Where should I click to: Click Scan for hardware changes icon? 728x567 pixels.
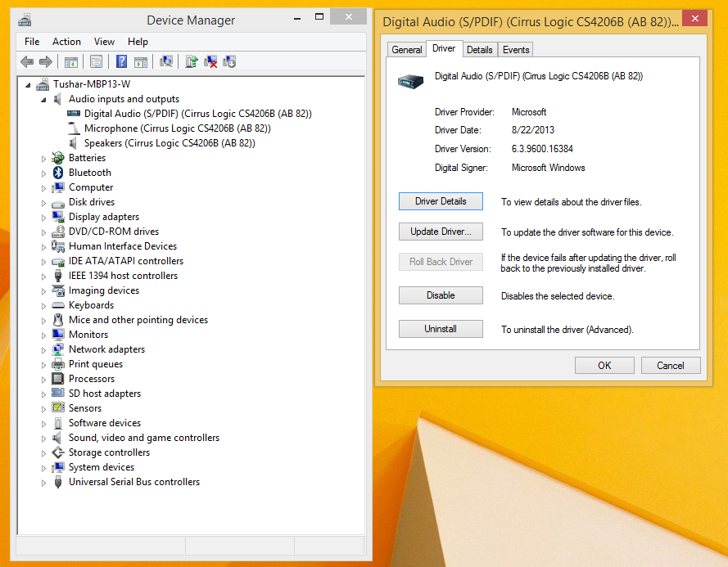166,61
